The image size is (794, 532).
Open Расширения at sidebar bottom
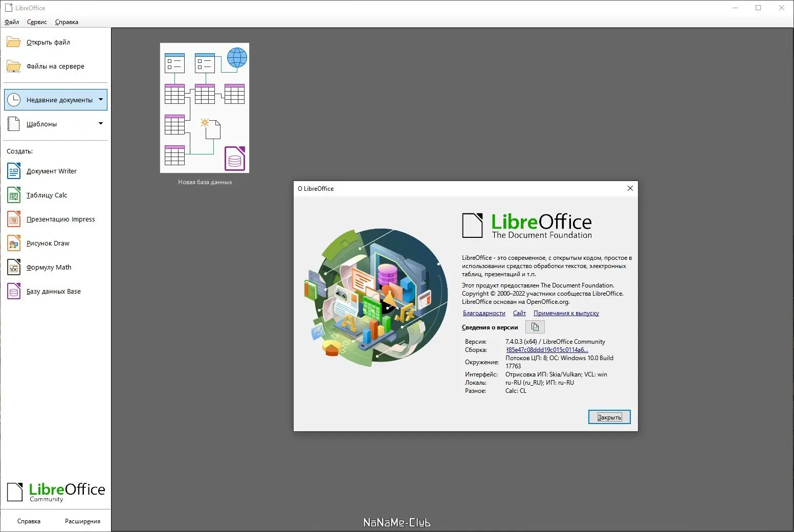(82, 521)
